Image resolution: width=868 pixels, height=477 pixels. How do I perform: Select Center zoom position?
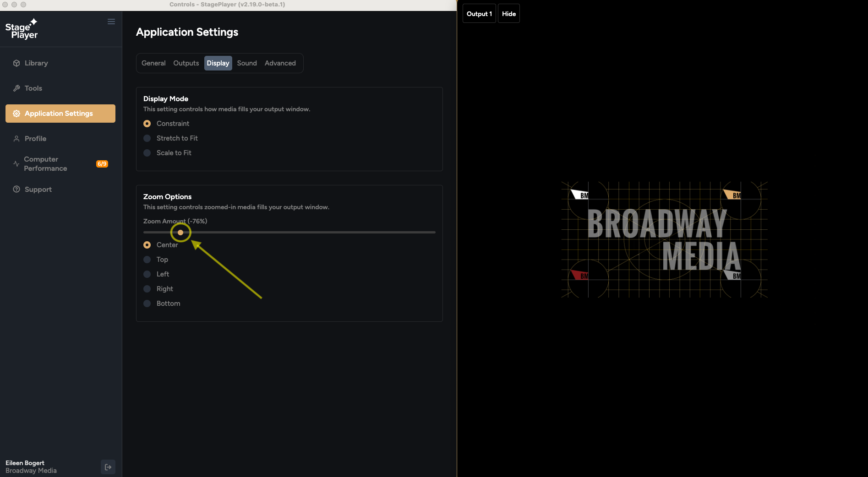(147, 245)
